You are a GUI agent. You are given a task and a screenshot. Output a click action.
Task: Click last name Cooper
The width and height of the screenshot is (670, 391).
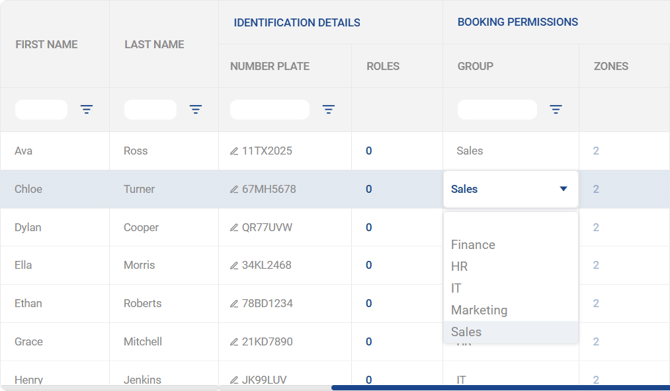coord(141,227)
